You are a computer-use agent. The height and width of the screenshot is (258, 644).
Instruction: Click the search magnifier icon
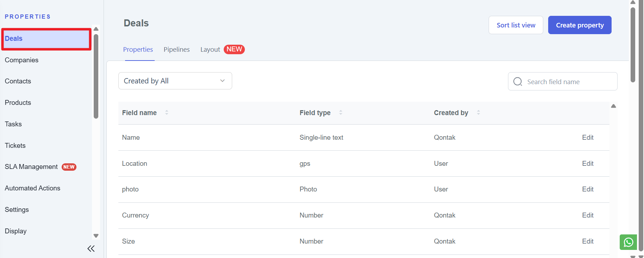(518, 82)
